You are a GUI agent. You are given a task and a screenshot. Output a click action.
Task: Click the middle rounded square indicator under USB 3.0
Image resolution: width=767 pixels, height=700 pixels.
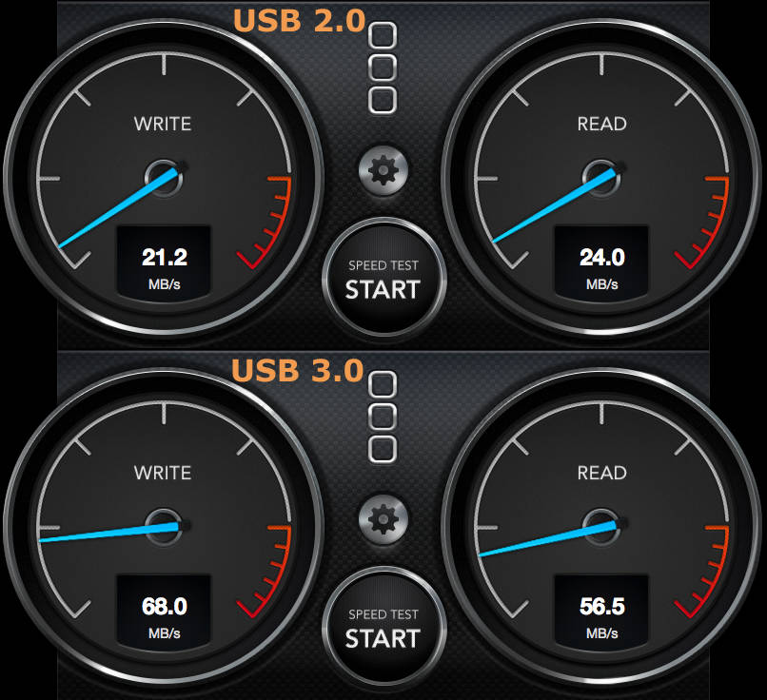[x=382, y=417]
